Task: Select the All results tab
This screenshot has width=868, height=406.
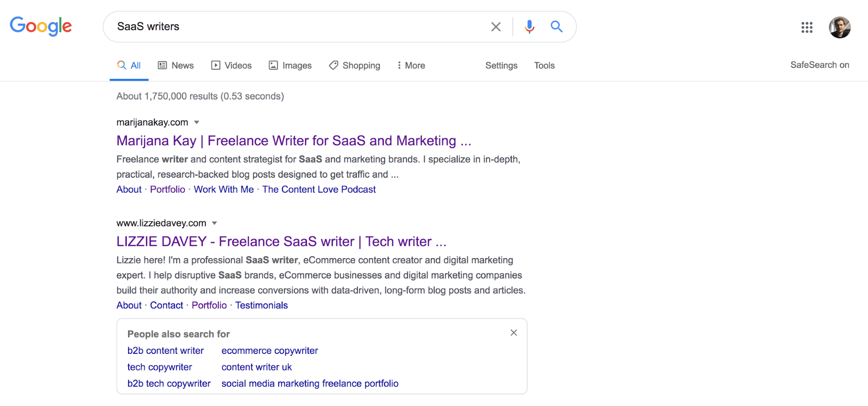Action: click(129, 65)
